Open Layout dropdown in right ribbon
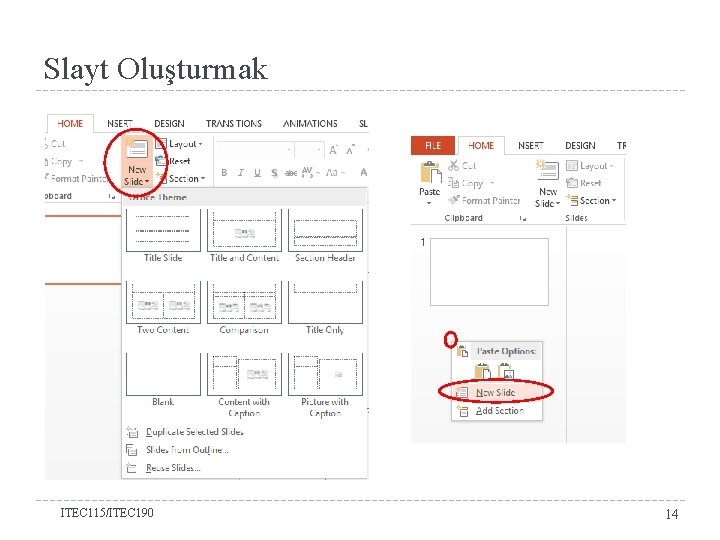Viewport: 720px width, 540px height. pos(591,166)
